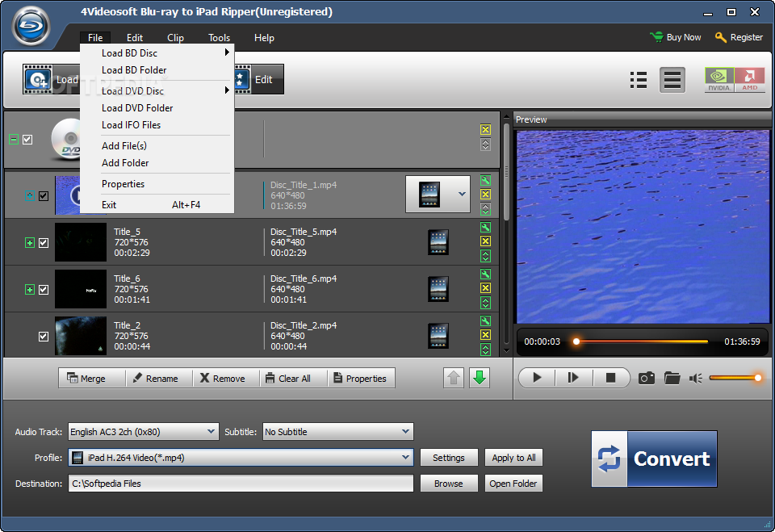
Task: Click the settings wrench icon for Disc_Title_1.mp4
Action: coord(485,181)
